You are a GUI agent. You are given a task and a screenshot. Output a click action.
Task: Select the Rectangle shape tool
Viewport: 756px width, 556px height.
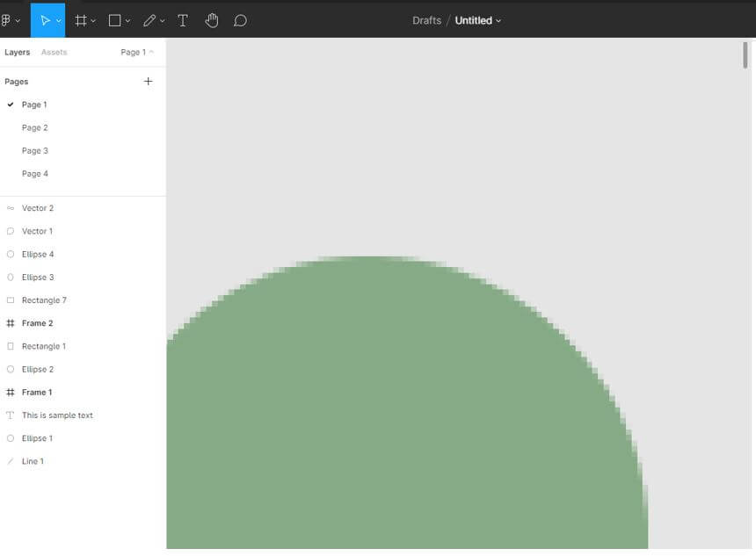coord(115,21)
